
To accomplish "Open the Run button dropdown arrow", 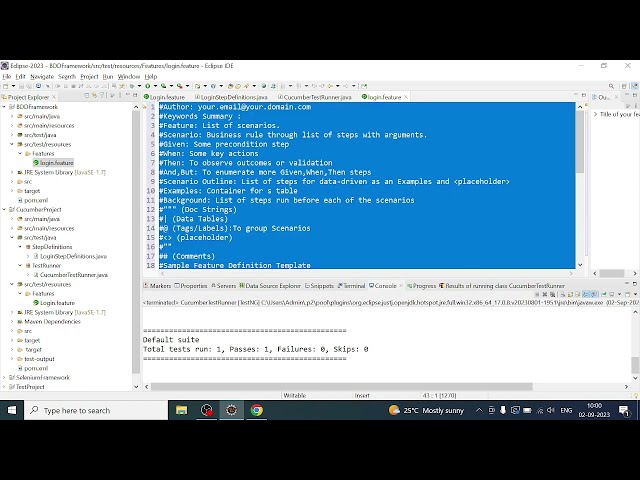I will tap(155, 86).
